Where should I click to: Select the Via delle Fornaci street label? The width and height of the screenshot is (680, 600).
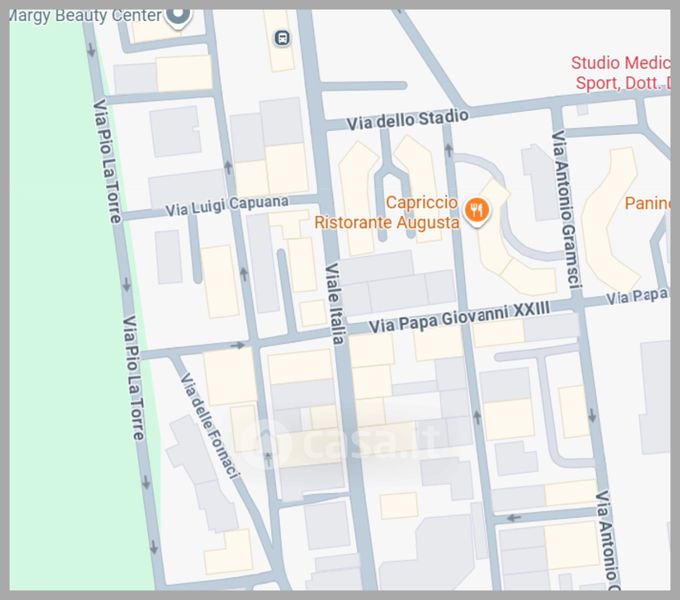tap(209, 426)
